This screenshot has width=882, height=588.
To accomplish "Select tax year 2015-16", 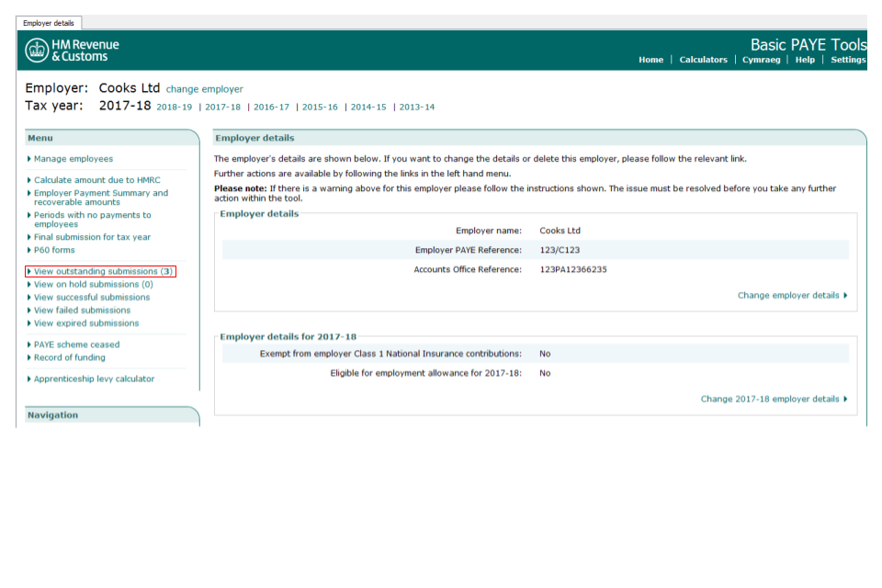I will point(320,107).
